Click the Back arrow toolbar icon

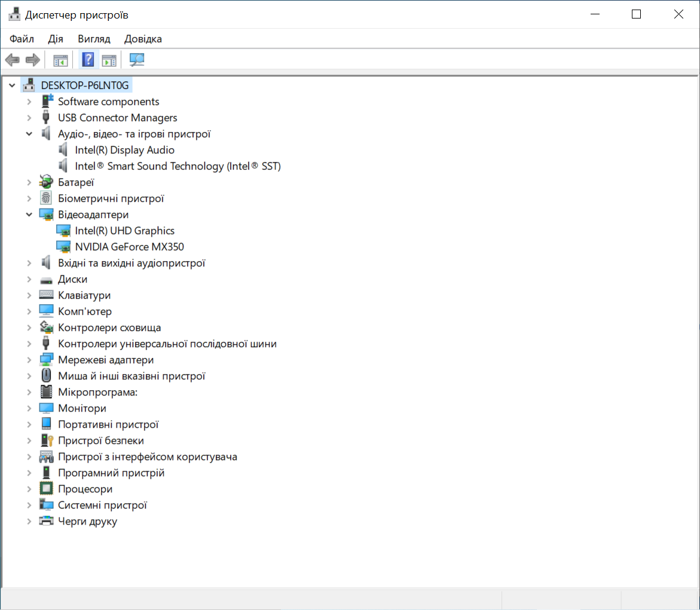pos(13,60)
